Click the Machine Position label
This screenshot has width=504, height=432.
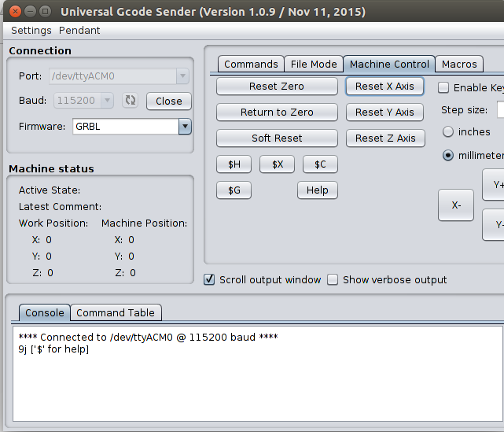pyautogui.click(x=145, y=223)
